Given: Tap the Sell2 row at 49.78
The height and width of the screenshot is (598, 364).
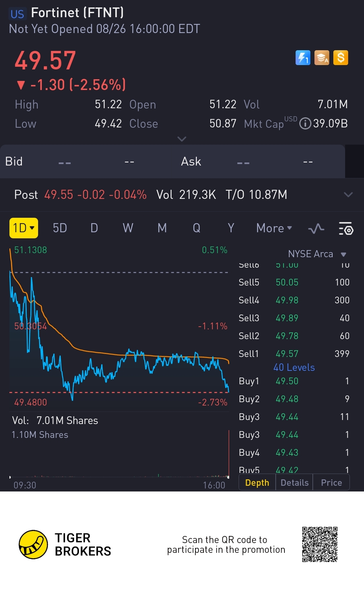Looking at the screenshot, I should pyautogui.click(x=294, y=336).
